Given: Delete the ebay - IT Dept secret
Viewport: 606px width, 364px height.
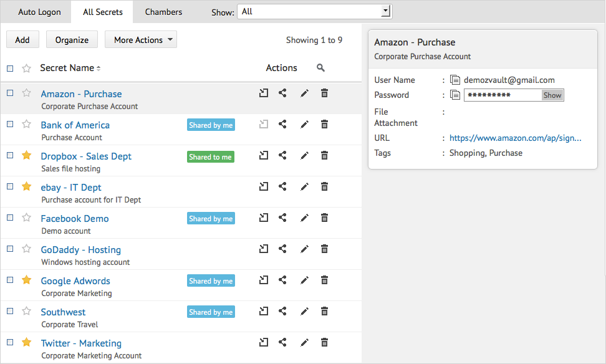Looking at the screenshot, I should click(x=324, y=186).
